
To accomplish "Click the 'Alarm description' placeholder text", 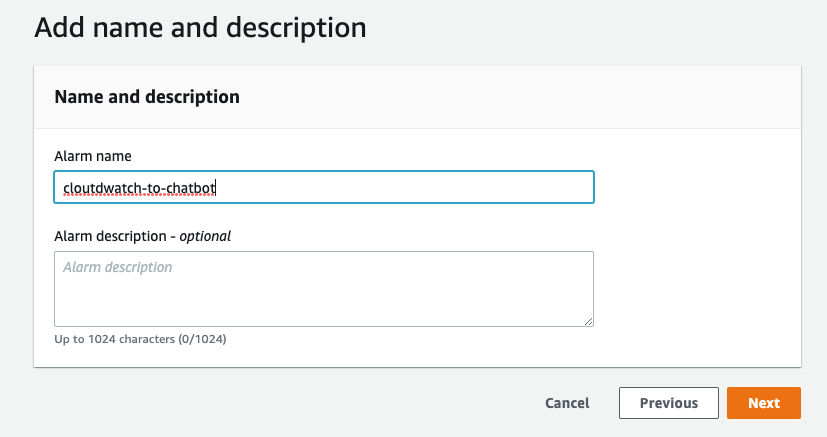I will tap(118, 267).
